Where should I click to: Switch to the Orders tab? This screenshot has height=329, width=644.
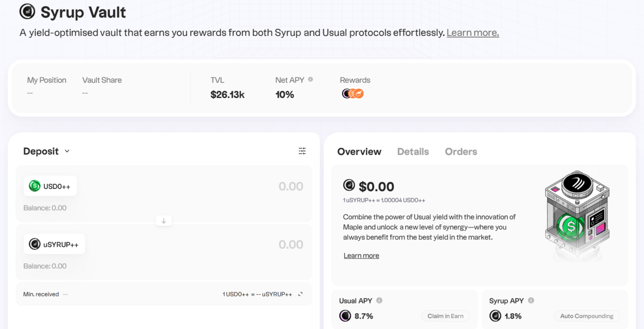[x=461, y=152]
